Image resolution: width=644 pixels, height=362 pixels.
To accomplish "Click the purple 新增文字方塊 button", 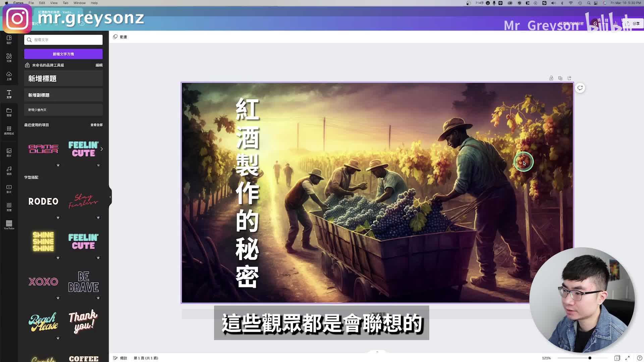I will tap(63, 54).
